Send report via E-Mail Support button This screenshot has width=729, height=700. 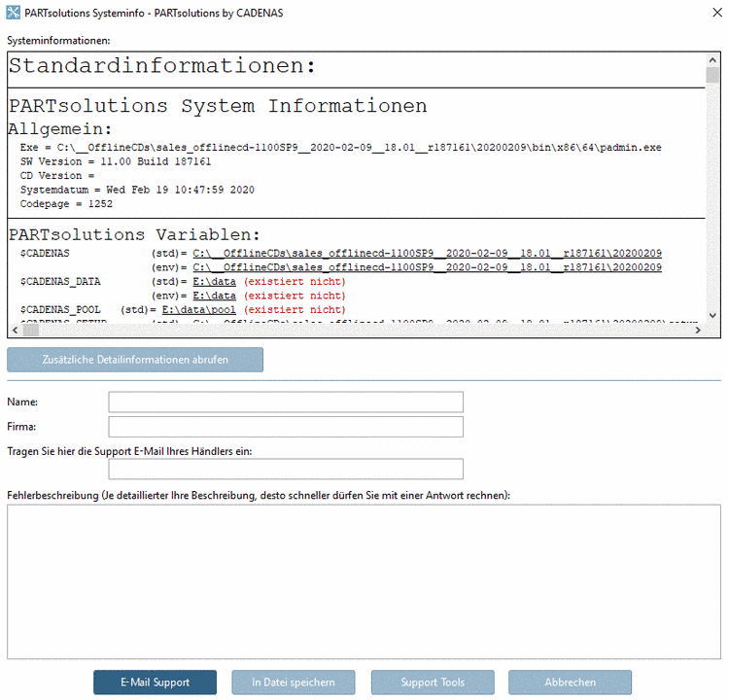pyautogui.click(x=155, y=682)
